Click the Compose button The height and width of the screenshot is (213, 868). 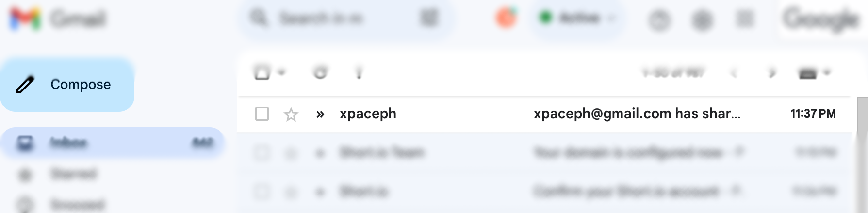tap(67, 85)
